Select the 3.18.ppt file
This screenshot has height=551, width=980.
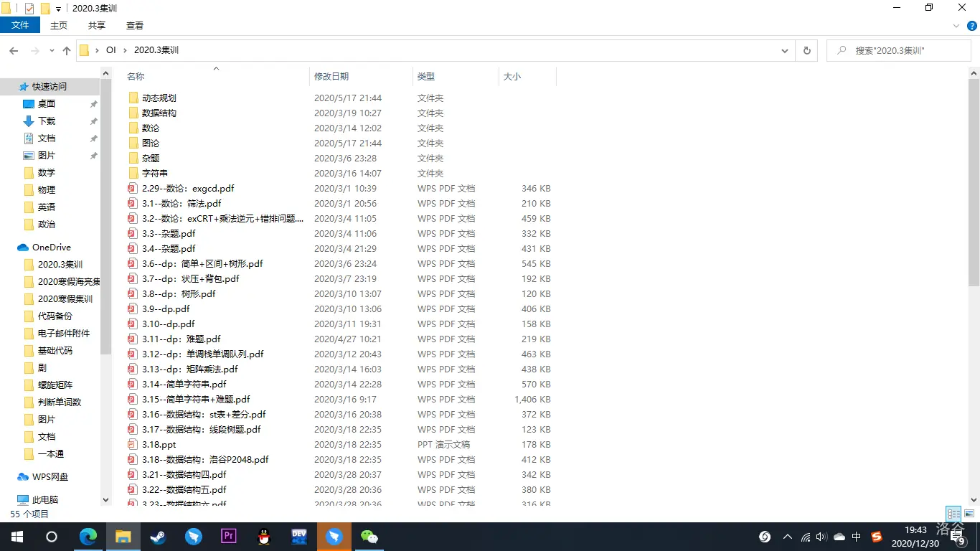[159, 445]
